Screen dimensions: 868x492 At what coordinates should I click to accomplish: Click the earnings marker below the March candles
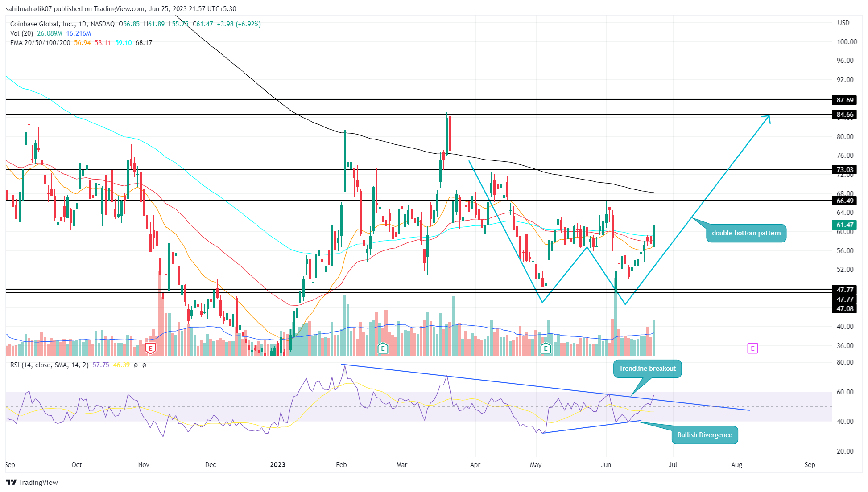(x=382, y=347)
